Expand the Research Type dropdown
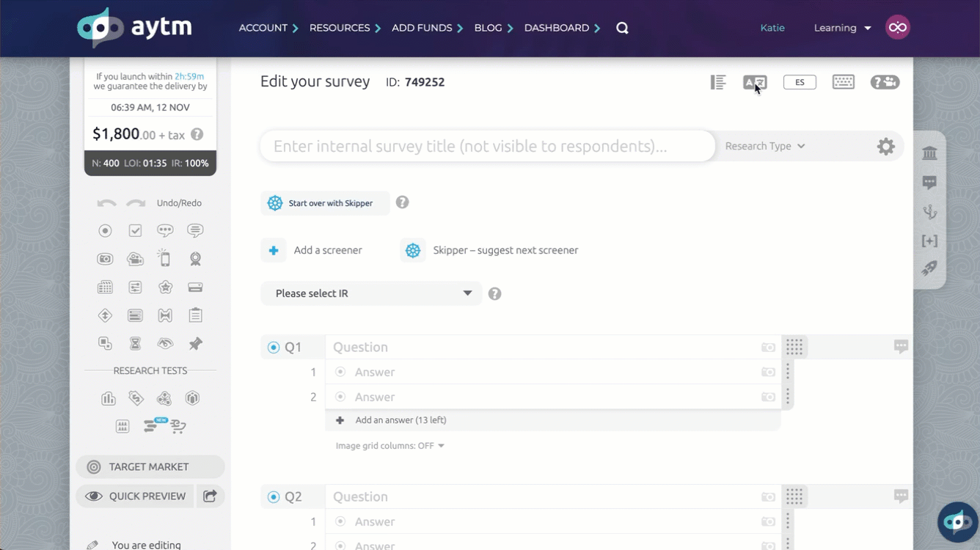This screenshot has height=550, width=980. pyautogui.click(x=764, y=147)
